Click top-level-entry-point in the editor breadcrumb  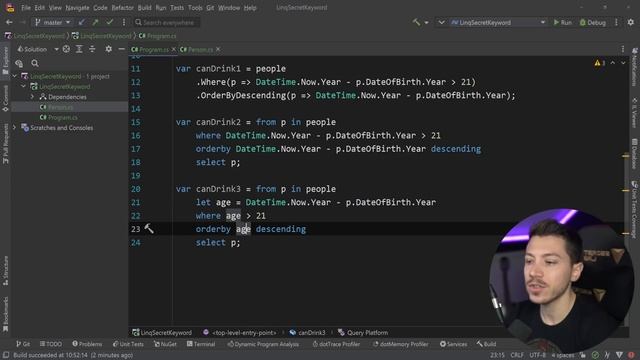click(240, 333)
